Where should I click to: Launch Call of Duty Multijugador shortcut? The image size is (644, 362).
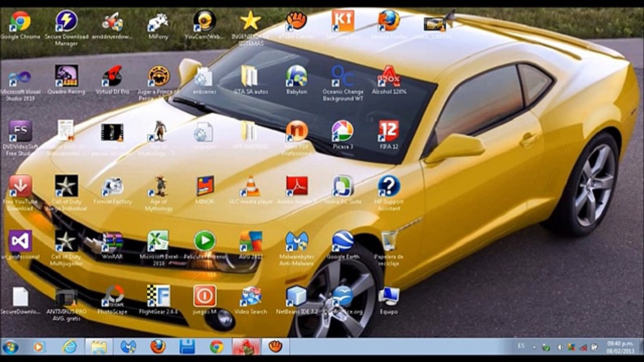coord(66,241)
